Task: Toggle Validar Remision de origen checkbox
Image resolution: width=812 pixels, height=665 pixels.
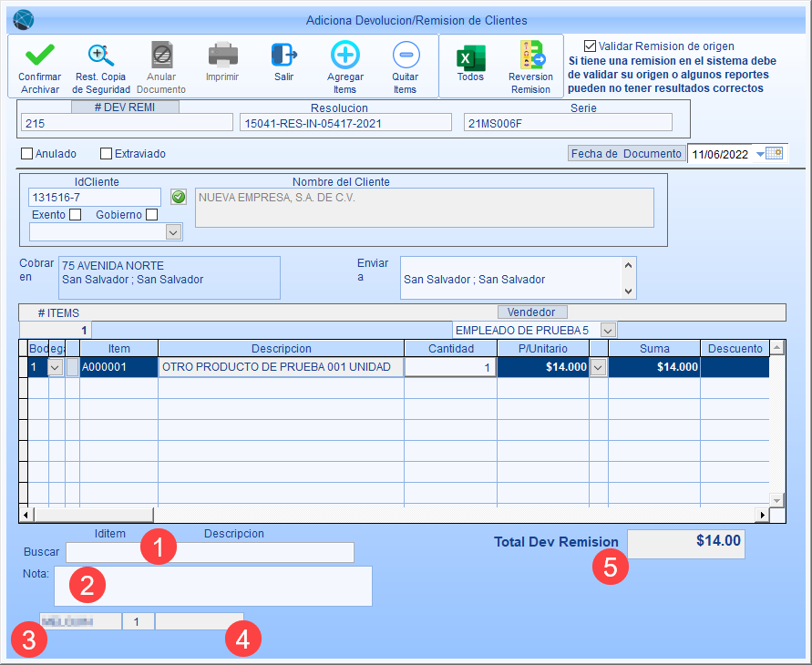Action: pyautogui.click(x=590, y=46)
